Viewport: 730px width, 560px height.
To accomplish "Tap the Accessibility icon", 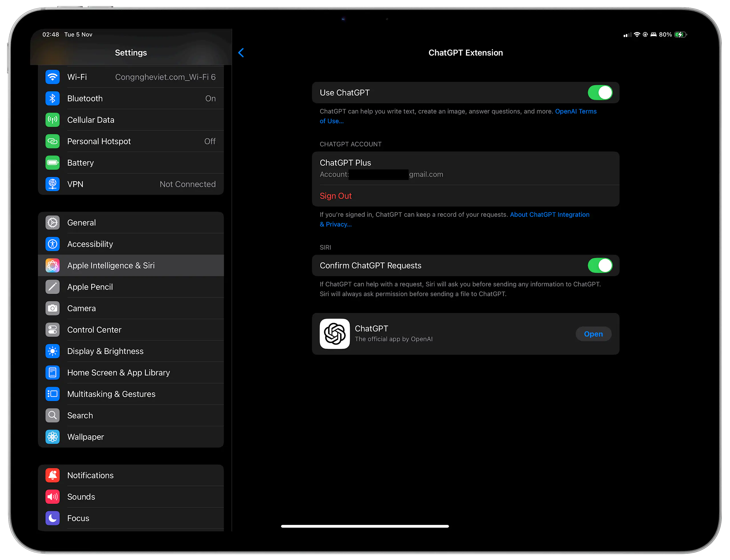I will (x=52, y=244).
